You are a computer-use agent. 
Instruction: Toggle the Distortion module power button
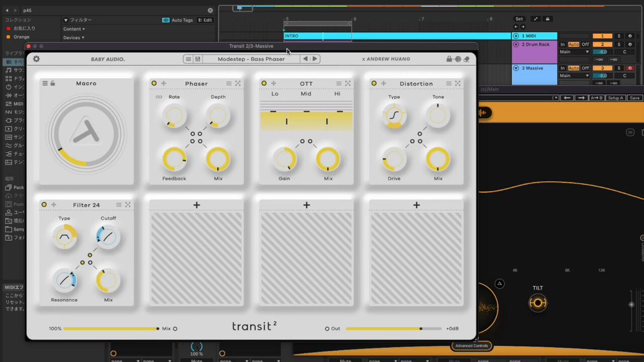pyautogui.click(x=374, y=84)
